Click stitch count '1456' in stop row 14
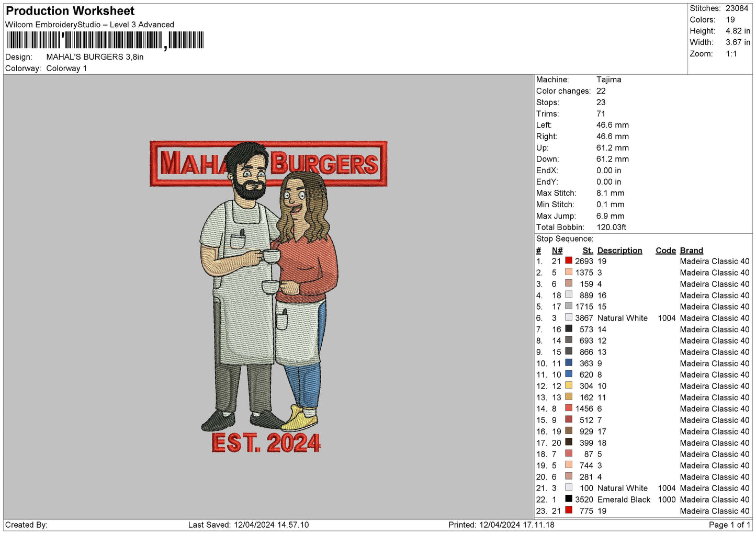Viewport: 756px width, 534px height. (x=584, y=408)
